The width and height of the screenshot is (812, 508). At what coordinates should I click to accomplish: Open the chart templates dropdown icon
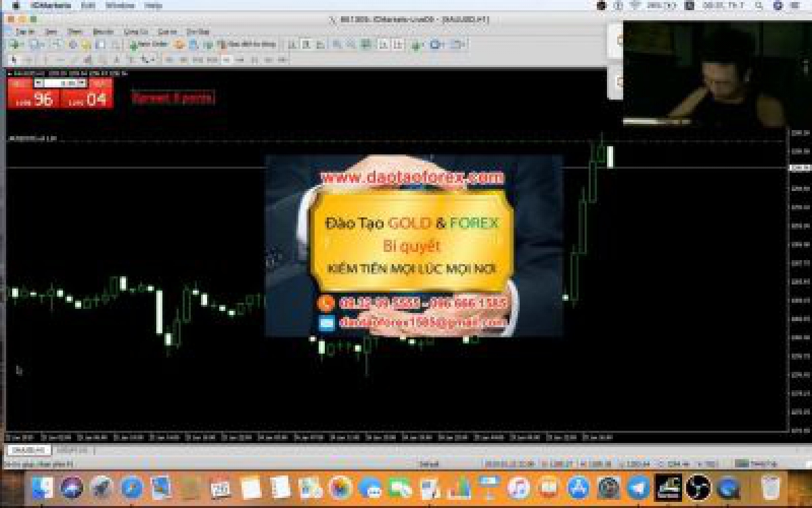(x=458, y=44)
